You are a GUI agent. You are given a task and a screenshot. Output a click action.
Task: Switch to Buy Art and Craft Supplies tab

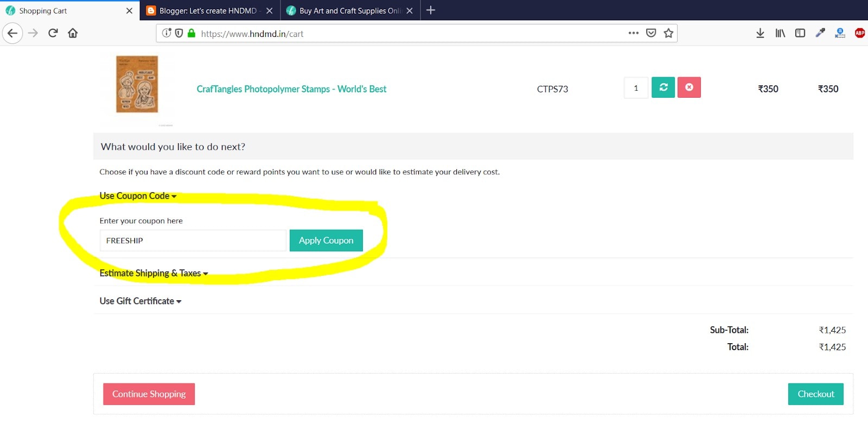pos(350,10)
